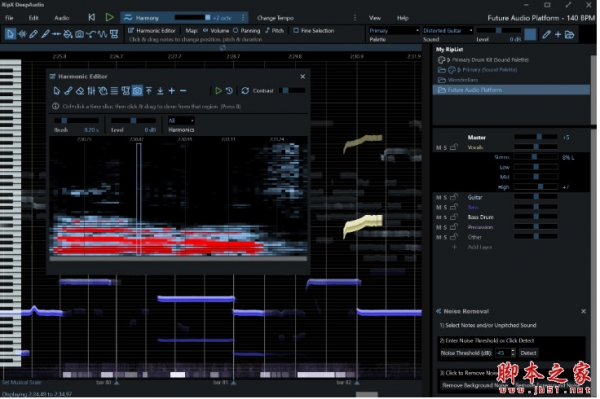600x399 pixels.
Task: Open the View menu
Action: pos(376,18)
